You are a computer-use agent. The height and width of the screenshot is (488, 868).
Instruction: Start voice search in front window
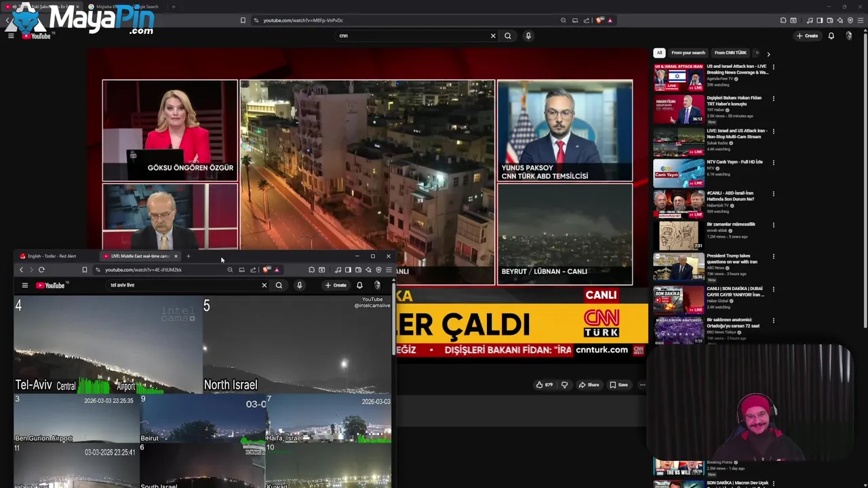click(x=299, y=285)
